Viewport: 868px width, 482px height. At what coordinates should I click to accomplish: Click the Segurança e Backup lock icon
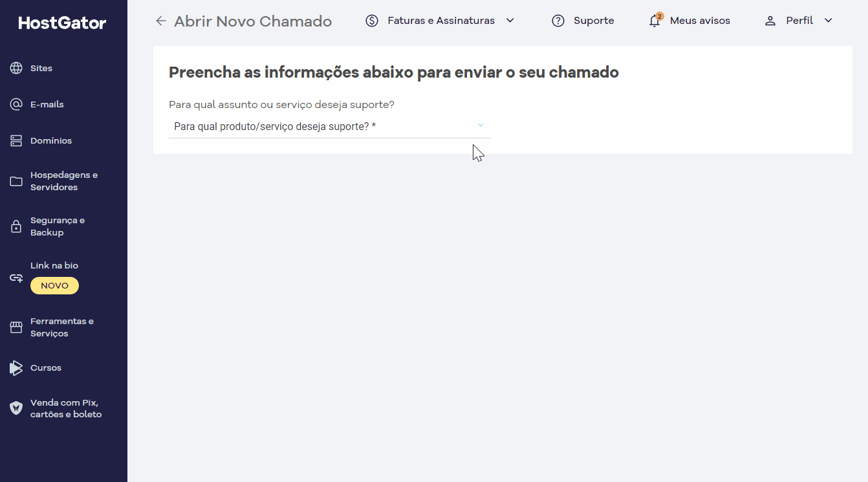(16, 226)
